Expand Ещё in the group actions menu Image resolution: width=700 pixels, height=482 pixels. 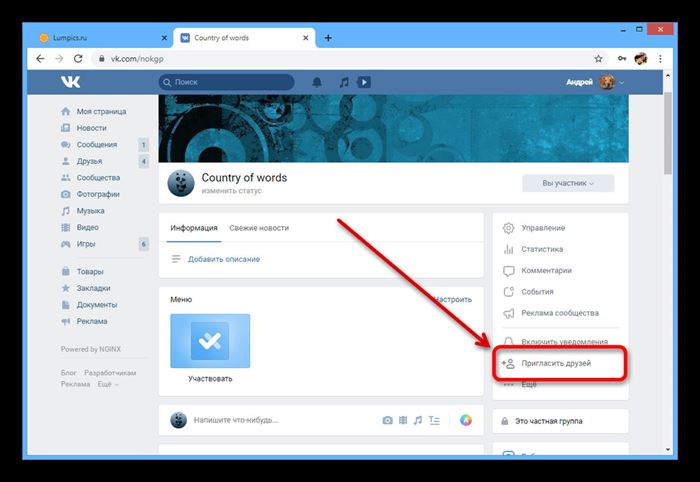click(x=529, y=384)
